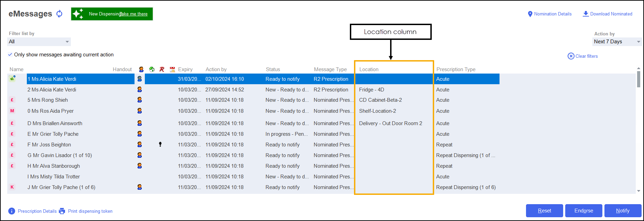644x221 pixels.
Task: Expand the Action by Next 7 Days dropdown
Action: tap(617, 42)
